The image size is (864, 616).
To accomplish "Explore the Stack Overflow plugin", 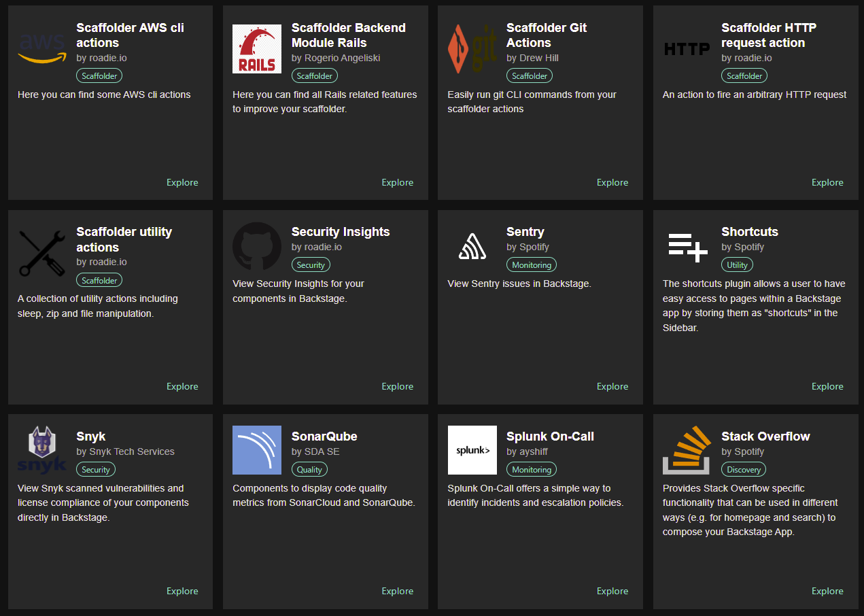I will 827,591.
